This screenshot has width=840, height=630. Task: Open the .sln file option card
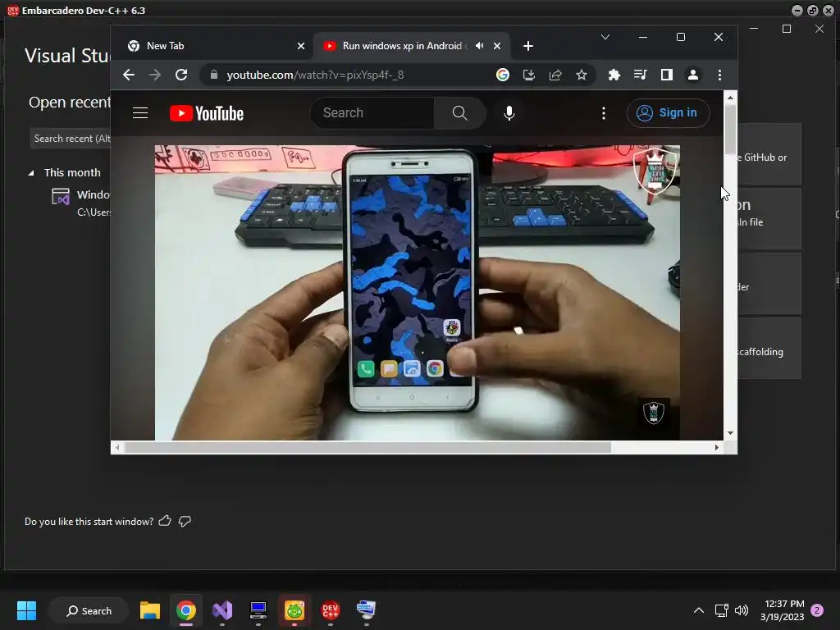(x=769, y=219)
